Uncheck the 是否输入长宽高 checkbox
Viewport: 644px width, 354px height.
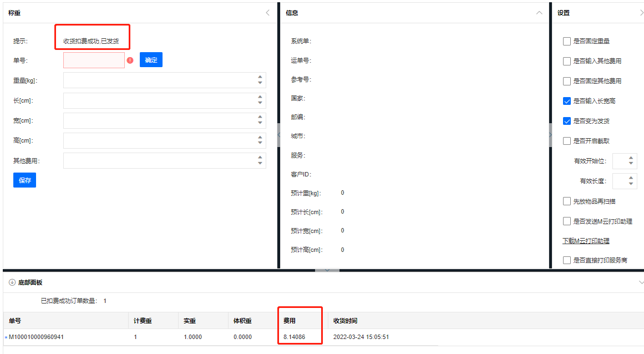(567, 101)
